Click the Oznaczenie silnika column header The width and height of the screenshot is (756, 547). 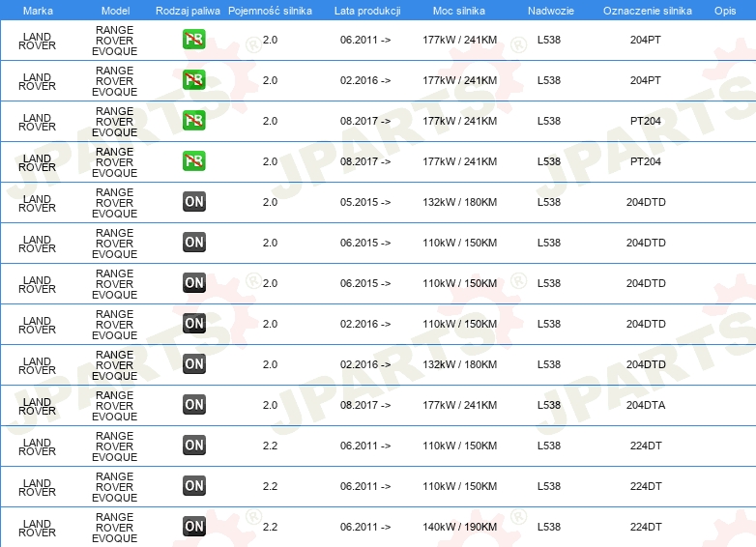(x=647, y=11)
